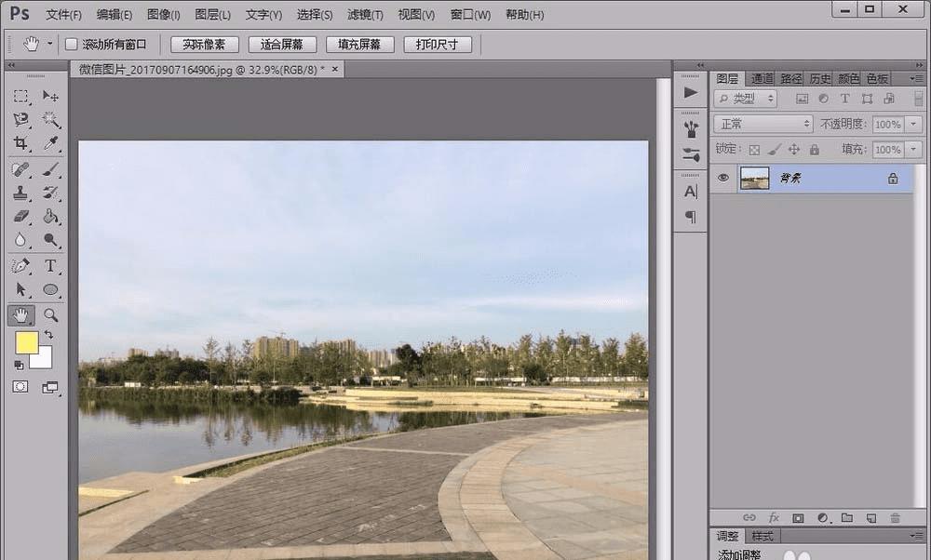Select the Clone Stamp tool

click(x=20, y=193)
